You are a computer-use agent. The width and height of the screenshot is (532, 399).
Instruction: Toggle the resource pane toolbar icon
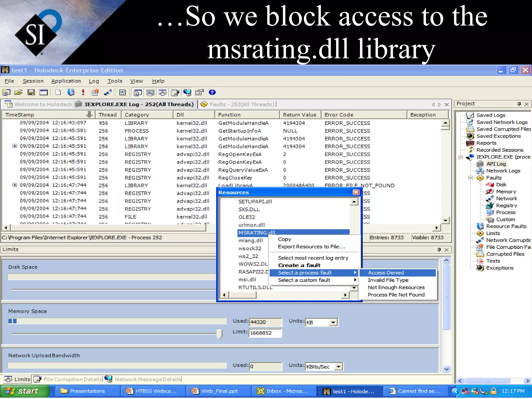point(150,92)
